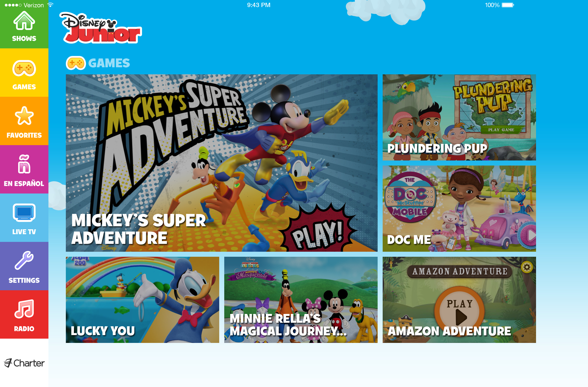This screenshot has height=387, width=588.
Task: Click the Verizon carrier label
Action: [x=34, y=5]
